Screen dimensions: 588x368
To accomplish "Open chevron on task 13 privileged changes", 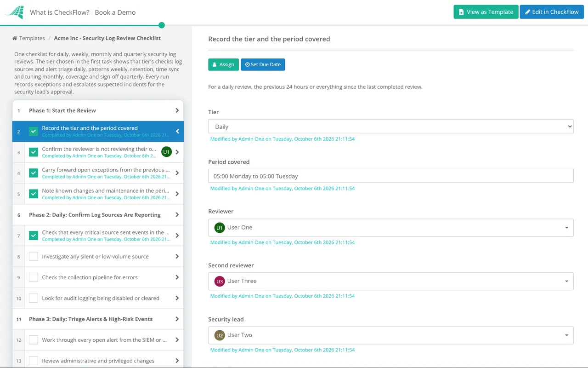I will 177,361.
